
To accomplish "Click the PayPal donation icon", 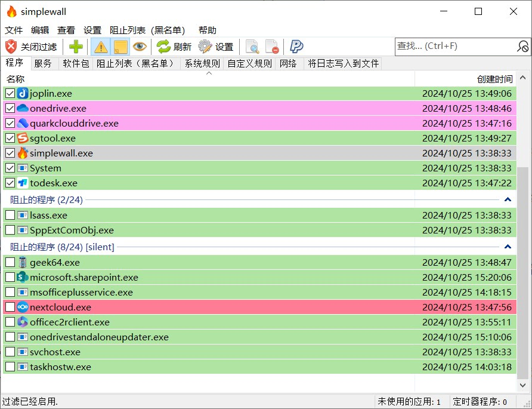I will (x=296, y=46).
